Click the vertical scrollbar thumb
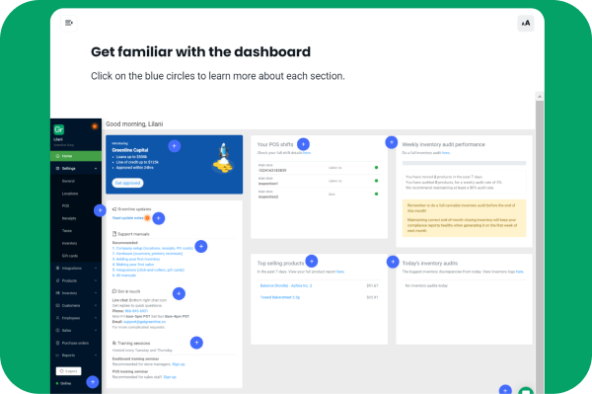 [x=540, y=247]
